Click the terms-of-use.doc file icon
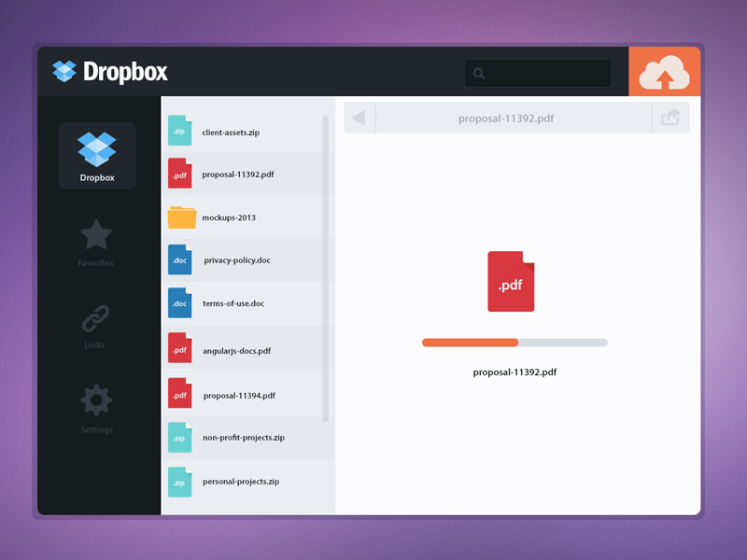 tap(179, 303)
